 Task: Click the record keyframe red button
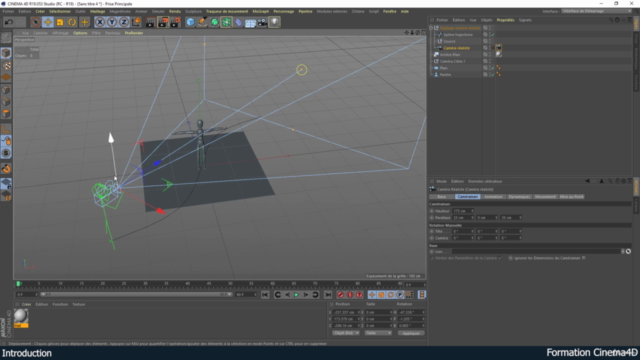340,295
